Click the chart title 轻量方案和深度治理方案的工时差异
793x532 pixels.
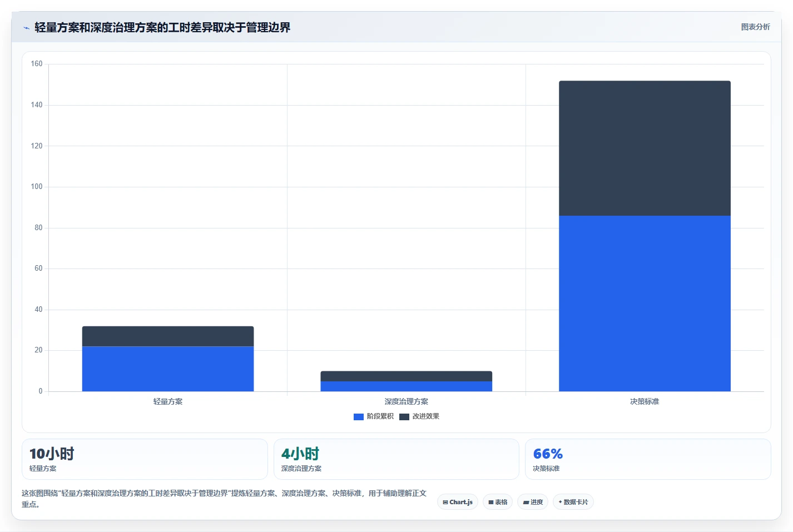(162, 28)
